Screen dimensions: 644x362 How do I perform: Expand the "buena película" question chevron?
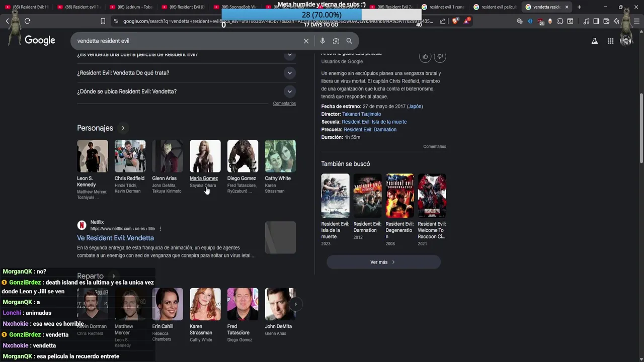coord(289,54)
